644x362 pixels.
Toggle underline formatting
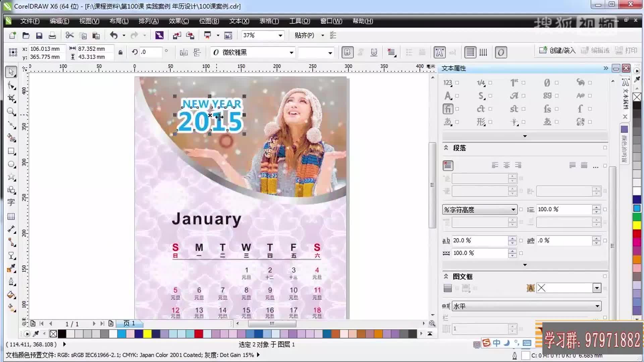click(x=374, y=52)
